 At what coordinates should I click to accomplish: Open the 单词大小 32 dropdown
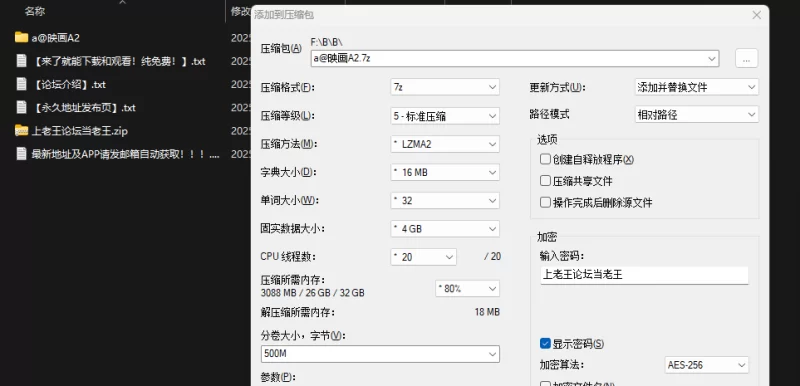(x=445, y=200)
